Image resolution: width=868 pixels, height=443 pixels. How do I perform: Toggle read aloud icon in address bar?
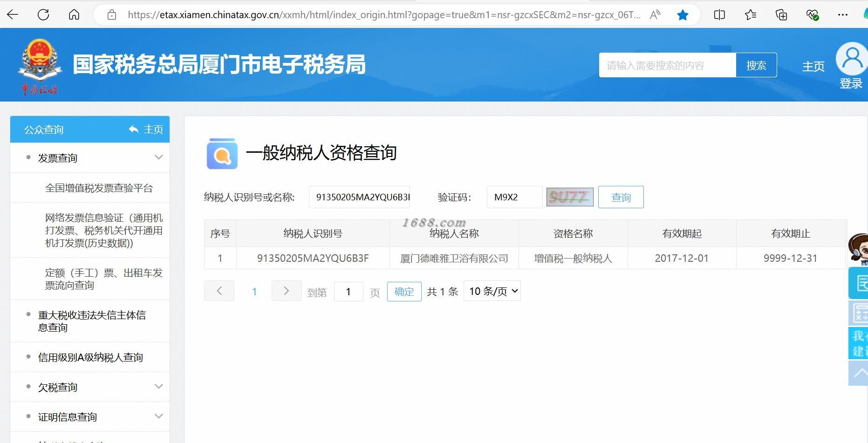[655, 15]
